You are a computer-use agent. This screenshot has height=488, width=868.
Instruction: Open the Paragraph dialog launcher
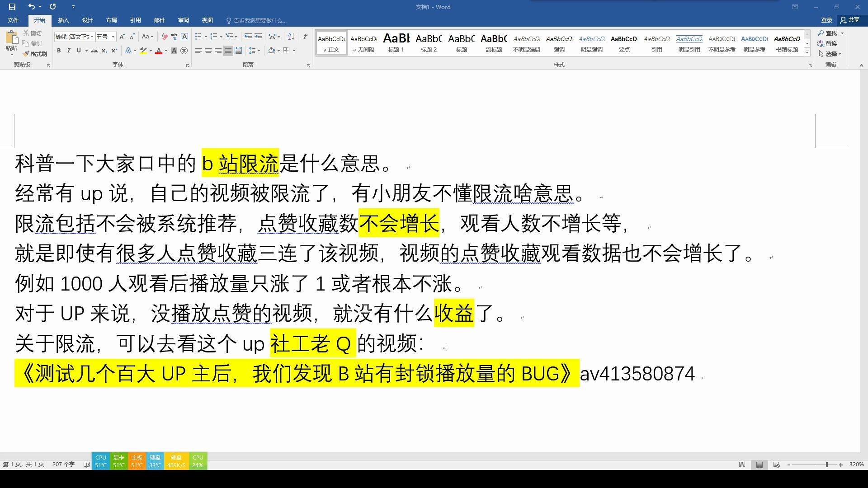pyautogui.click(x=308, y=66)
